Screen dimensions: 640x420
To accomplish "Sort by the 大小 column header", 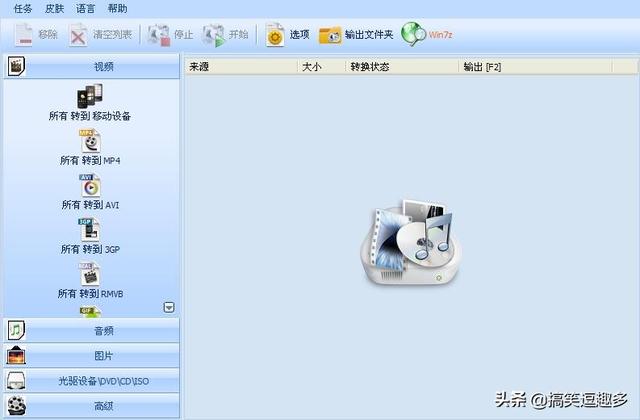I will click(x=322, y=67).
